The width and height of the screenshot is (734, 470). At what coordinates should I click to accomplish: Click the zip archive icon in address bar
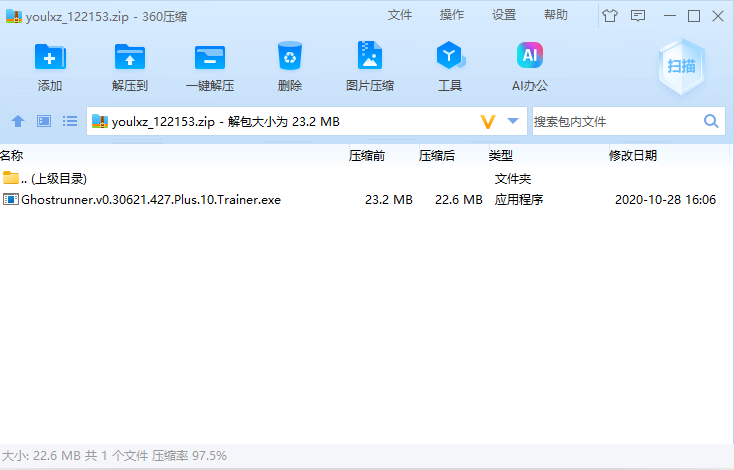(x=100, y=121)
